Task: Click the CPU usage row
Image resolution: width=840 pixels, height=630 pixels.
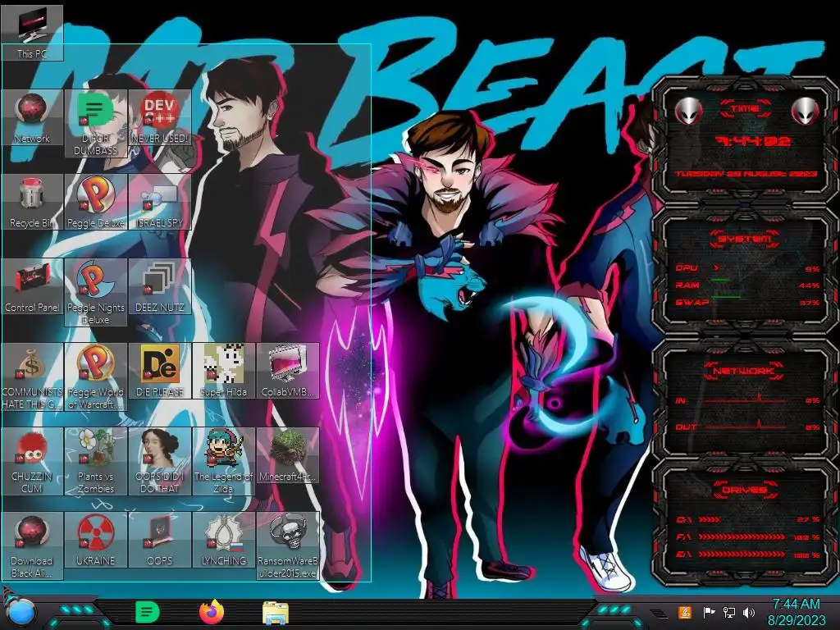Action: (747, 268)
